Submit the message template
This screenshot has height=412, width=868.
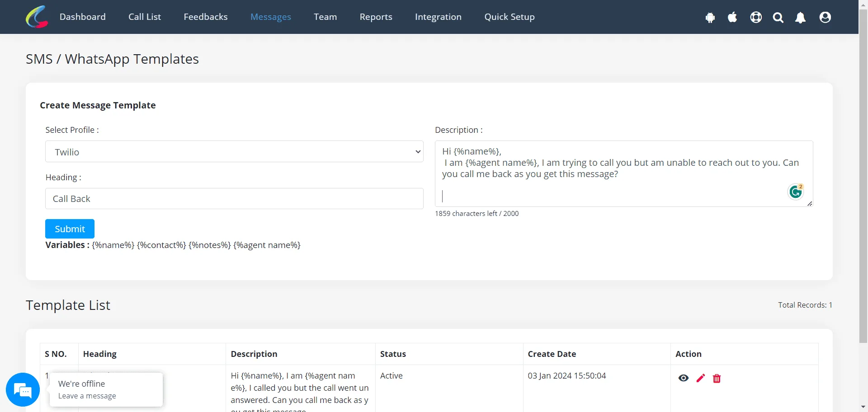coord(70,229)
